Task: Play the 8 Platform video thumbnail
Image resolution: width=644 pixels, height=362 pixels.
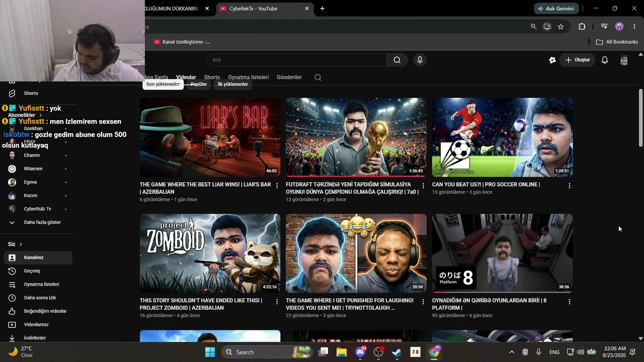Action: pyautogui.click(x=502, y=253)
